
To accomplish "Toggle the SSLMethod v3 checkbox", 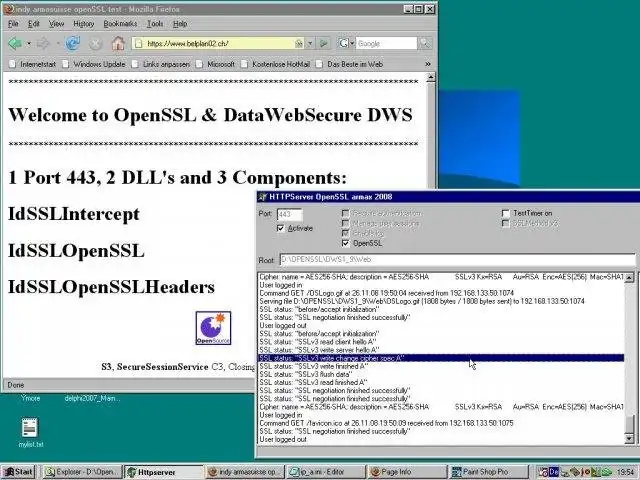I will coord(506,223).
